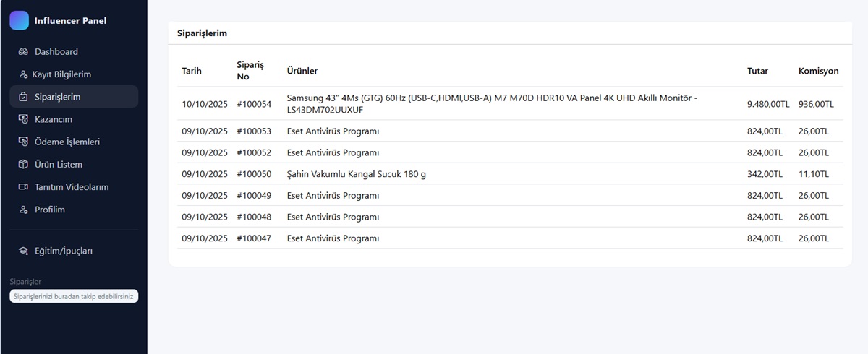This screenshot has width=868, height=354.
Task: Click the Eğitim/İpuçları graduation cap icon
Action: click(x=23, y=251)
